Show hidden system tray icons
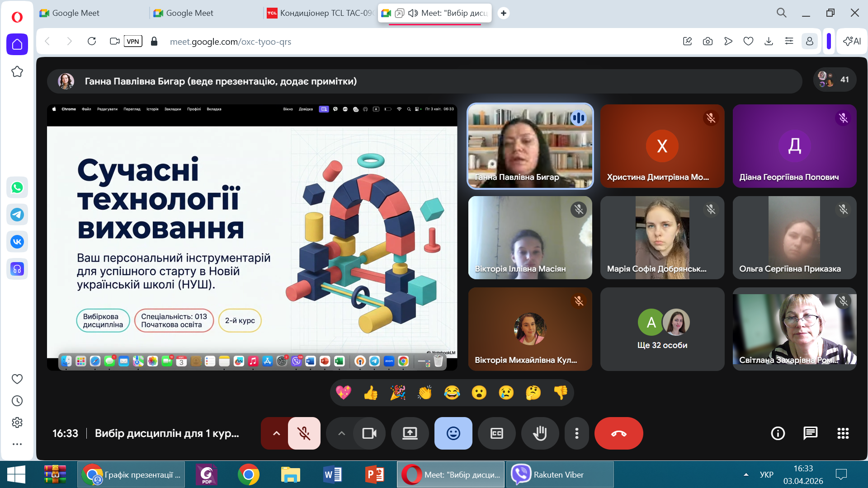Screen dimensions: 868x488 coord(746,475)
